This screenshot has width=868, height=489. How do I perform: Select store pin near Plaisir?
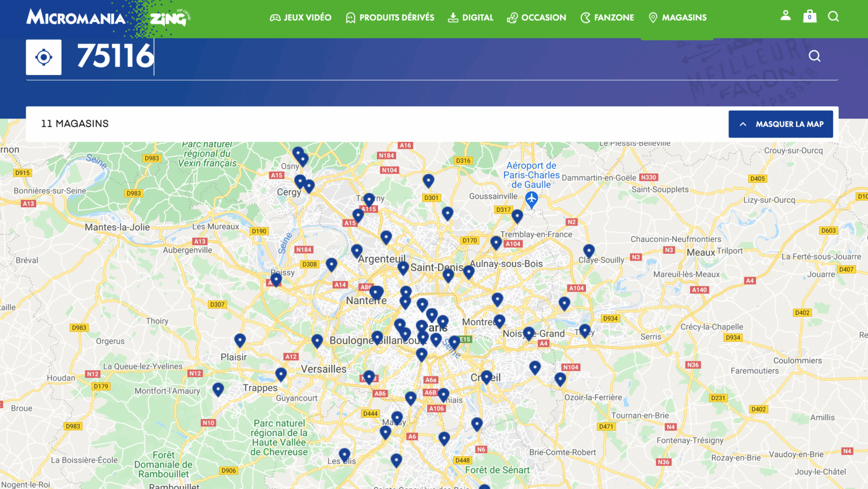tap(240, 339)
